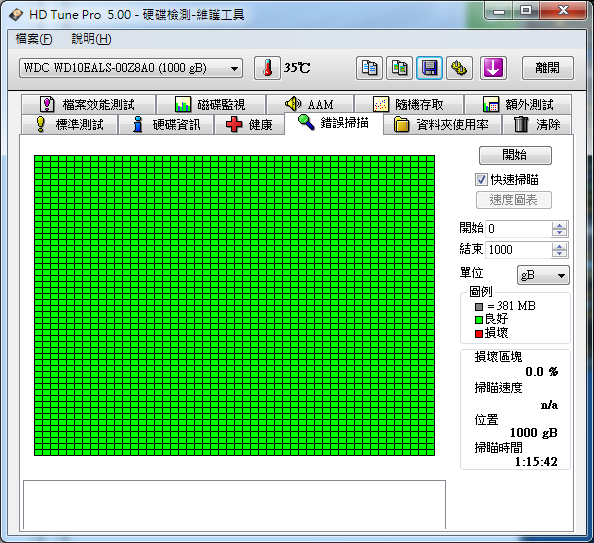Click the 開始 start value input field
The width and height of the screenshot is (594, 543).
click(518, 229)
